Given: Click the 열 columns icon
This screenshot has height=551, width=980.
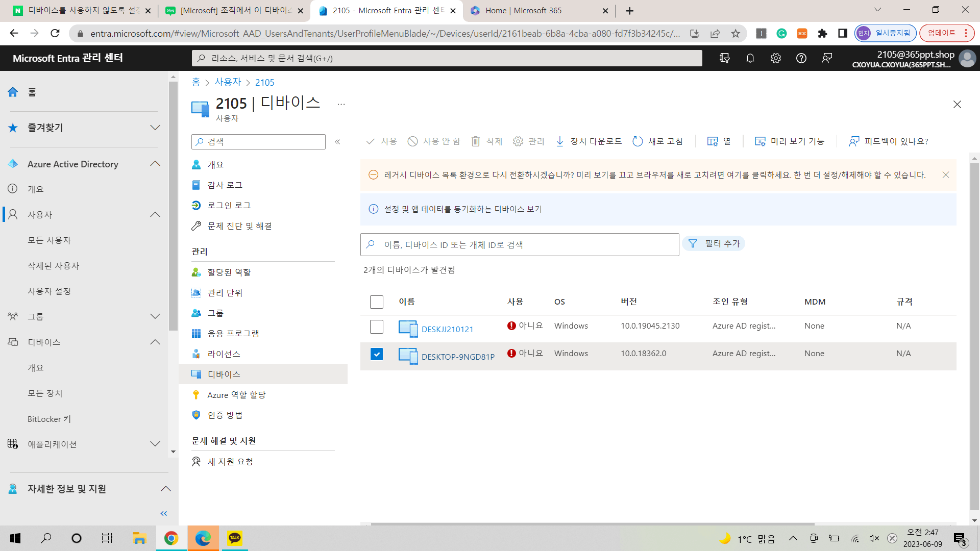Looking at the screenshot, I should [713, 141].
